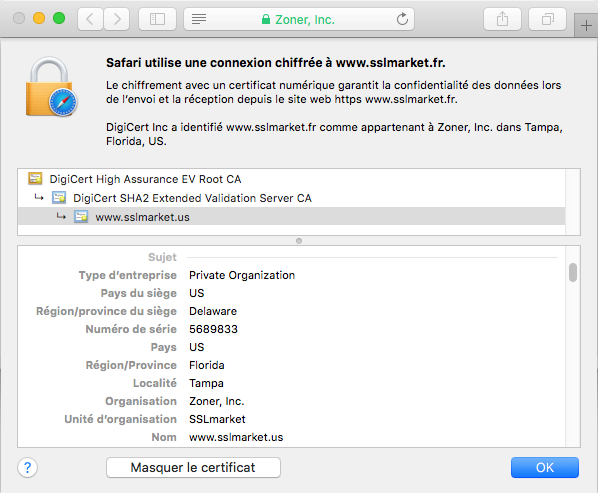Open Reader view icon in address bar

(x=199, y=19)
